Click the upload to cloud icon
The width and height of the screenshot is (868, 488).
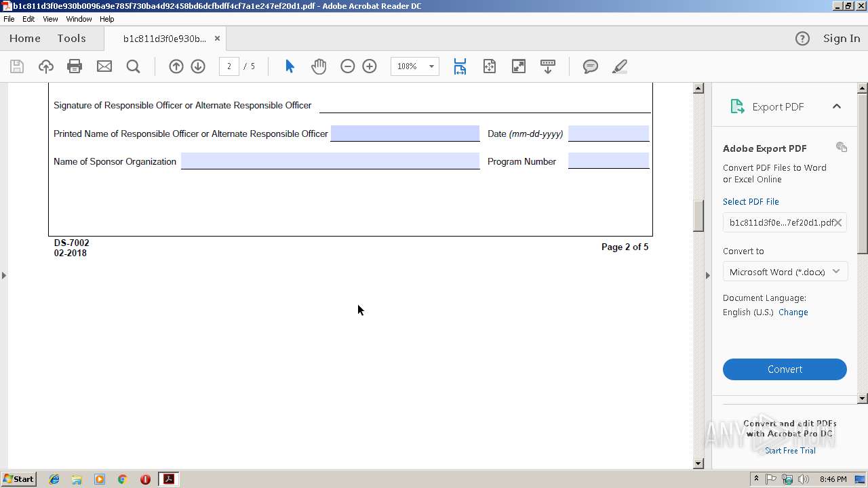(x=45, y=66)
